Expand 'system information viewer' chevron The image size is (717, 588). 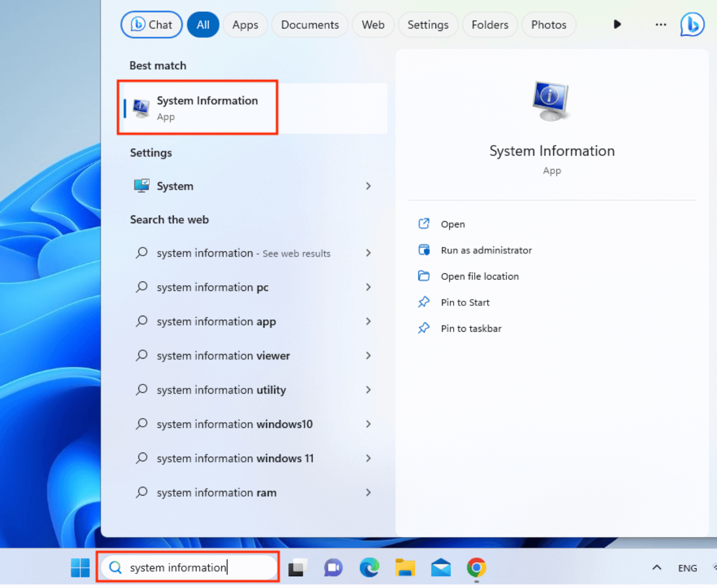[368, 355]
